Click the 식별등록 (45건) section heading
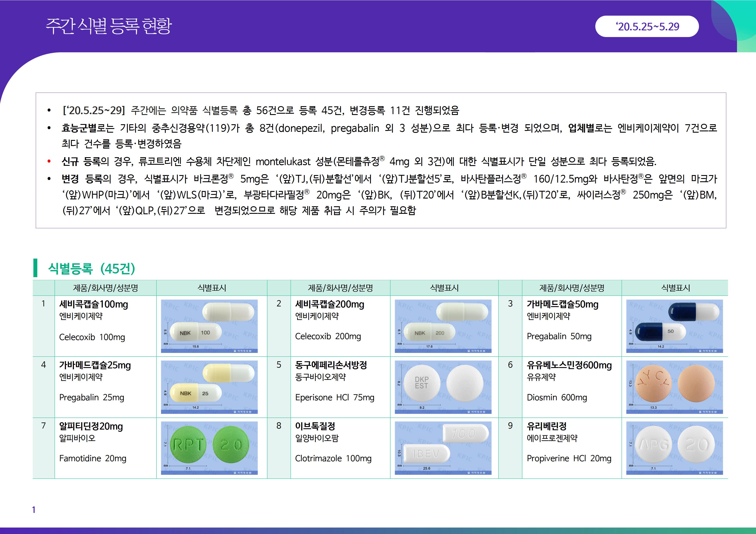 click(92, 269)
